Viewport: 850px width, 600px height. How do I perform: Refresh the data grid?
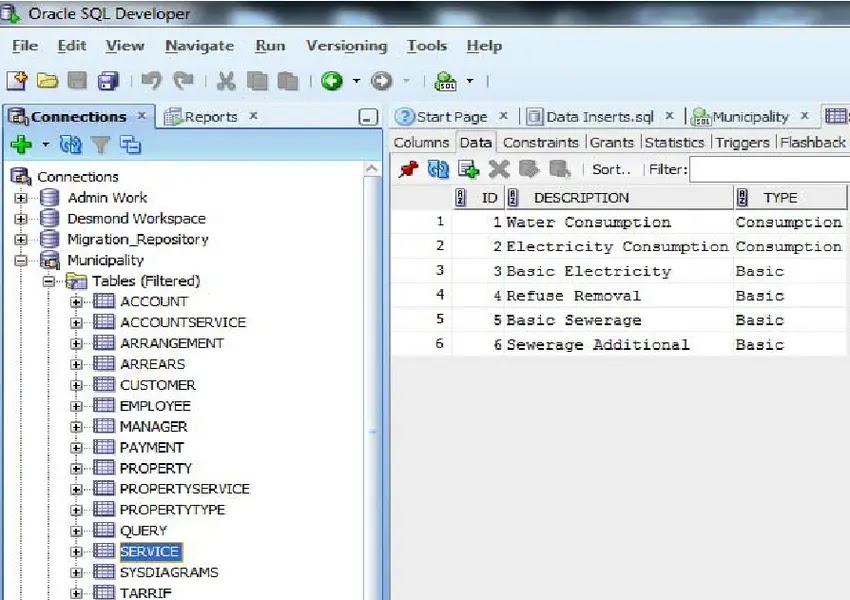coord(438,170)
